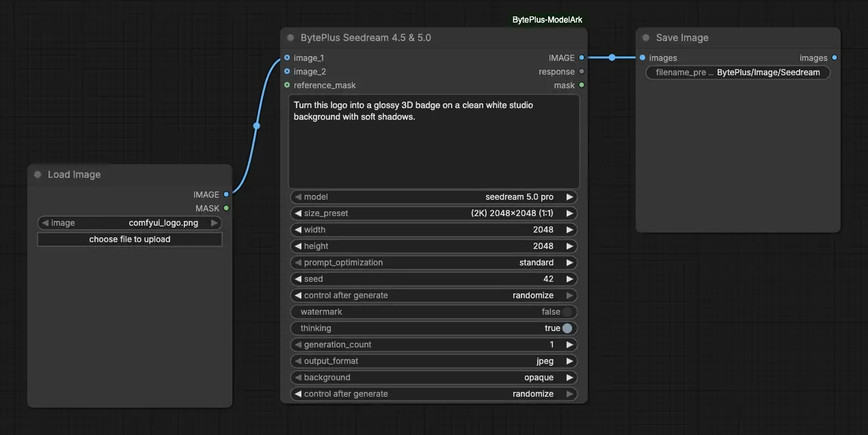Image resolution: width=868 pixels, height=435 pixels.
Task: Decrease height with left arrow
Action: pyautogui.click(x=298, y=246)
